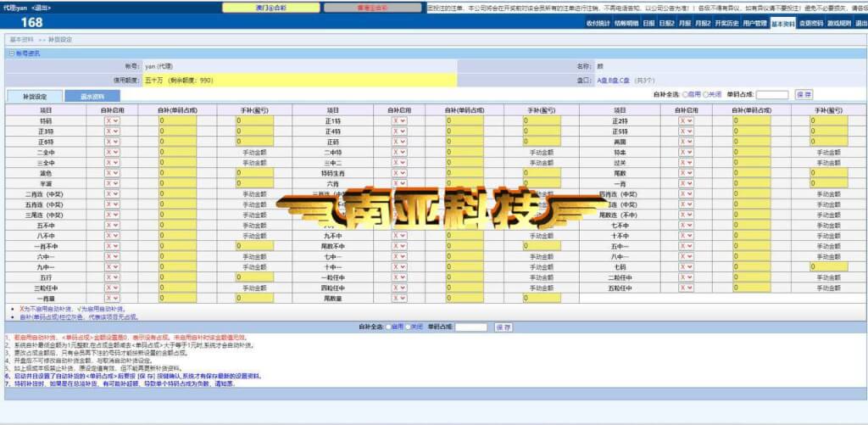
Task: Open 过关 自补启用 dropdown
Action: (x=687, y=163)
